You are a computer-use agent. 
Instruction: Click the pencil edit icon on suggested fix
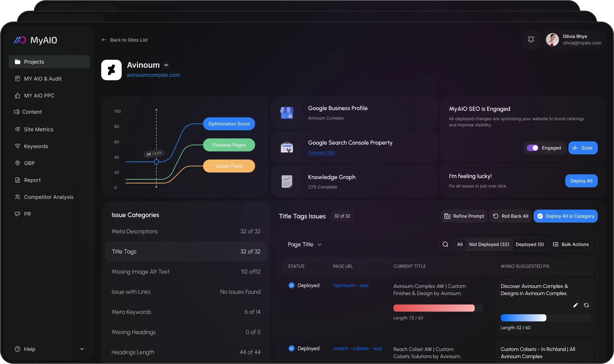(575, 305)
